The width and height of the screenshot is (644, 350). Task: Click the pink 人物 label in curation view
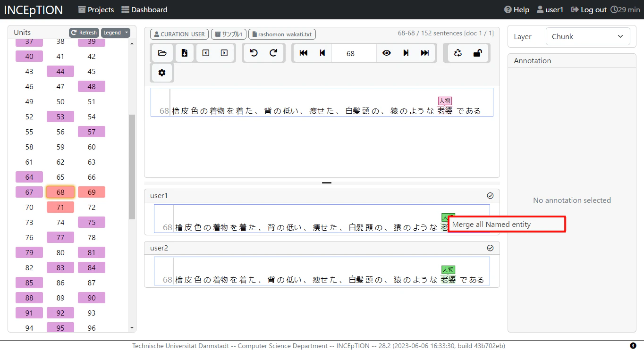click(x=445, y=100)
